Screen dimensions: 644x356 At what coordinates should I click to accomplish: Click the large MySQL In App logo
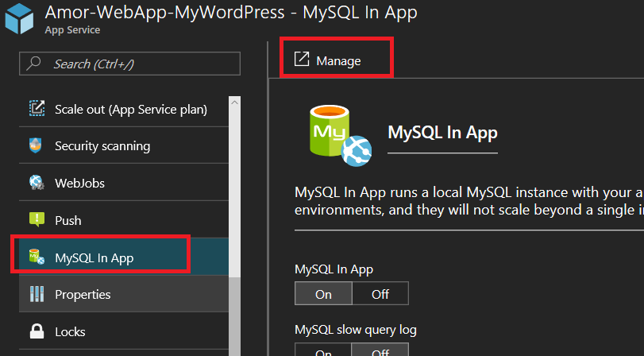(x=341, y=136)
